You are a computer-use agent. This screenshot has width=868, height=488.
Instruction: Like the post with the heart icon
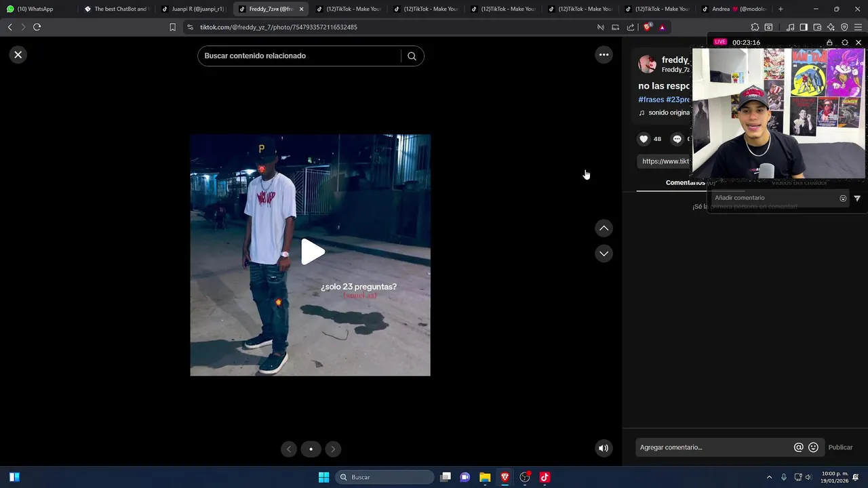(644, 139)
